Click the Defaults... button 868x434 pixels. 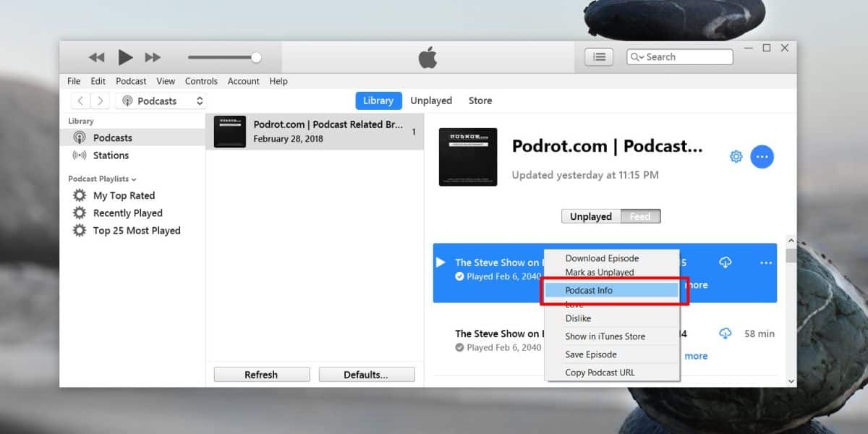367,375
